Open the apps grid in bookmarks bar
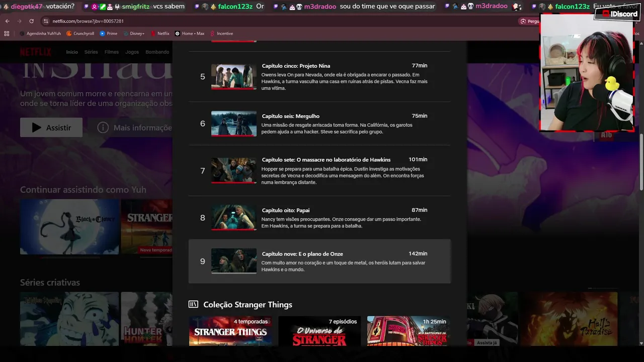The width and height of the screenshot is (644, 362). click(7, 33)
